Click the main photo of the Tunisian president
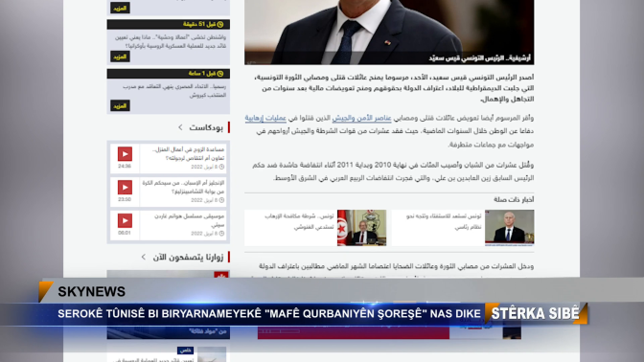Image resolution: width=644 pixels, height=362 pixels. [389, 32]
